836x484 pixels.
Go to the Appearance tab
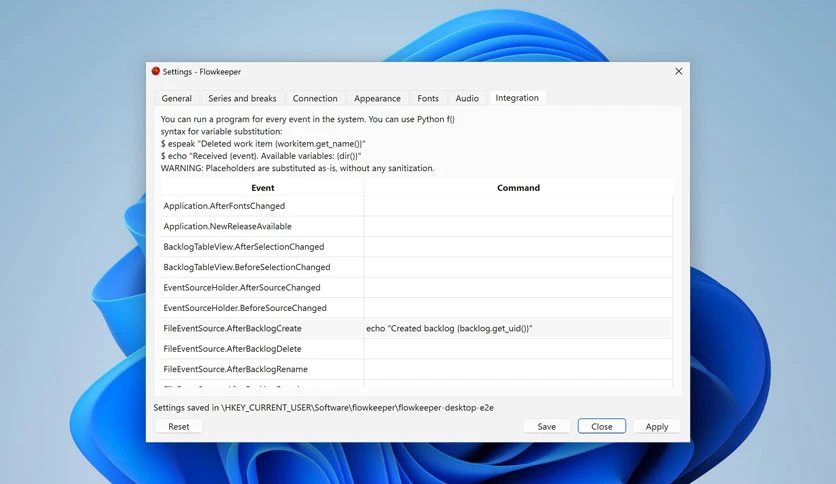[x=377, y=98]
